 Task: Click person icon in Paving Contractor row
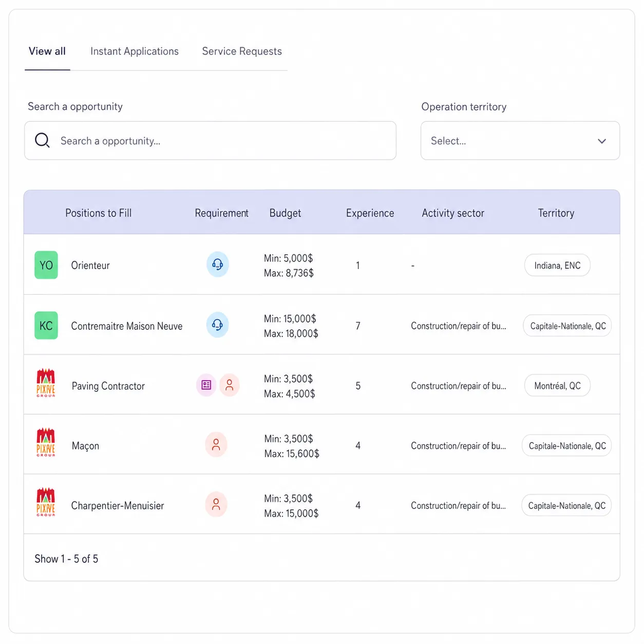point(230,385)
